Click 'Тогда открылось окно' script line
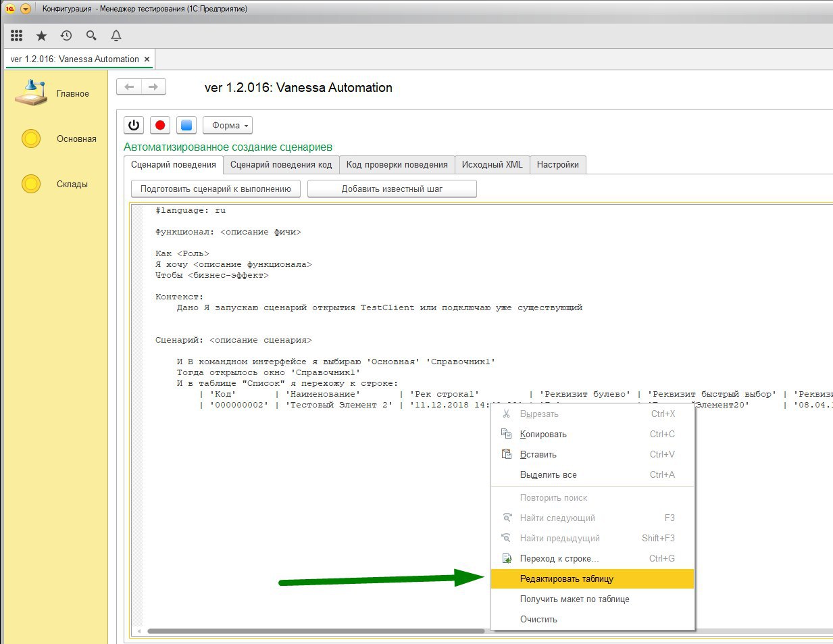The width and height of the screenshot is (833, 644). click(269, 372)
